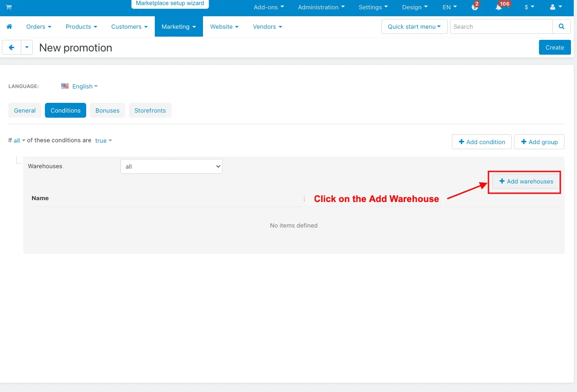Click the search magnifier button
This screenshot has height=392, width=577.
[x=561, y=27]
